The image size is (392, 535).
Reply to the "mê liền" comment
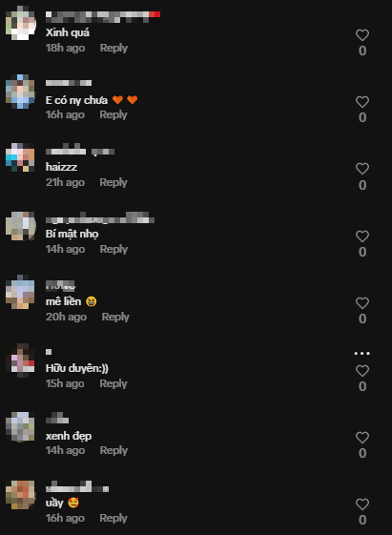click(x=115, y=317)
